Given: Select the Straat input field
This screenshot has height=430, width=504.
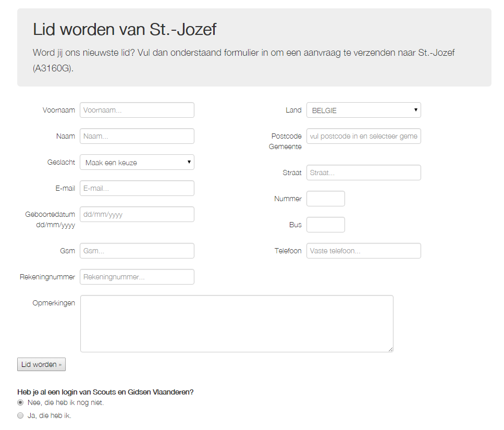Looking at the screenshot, I should click(363, 173).
